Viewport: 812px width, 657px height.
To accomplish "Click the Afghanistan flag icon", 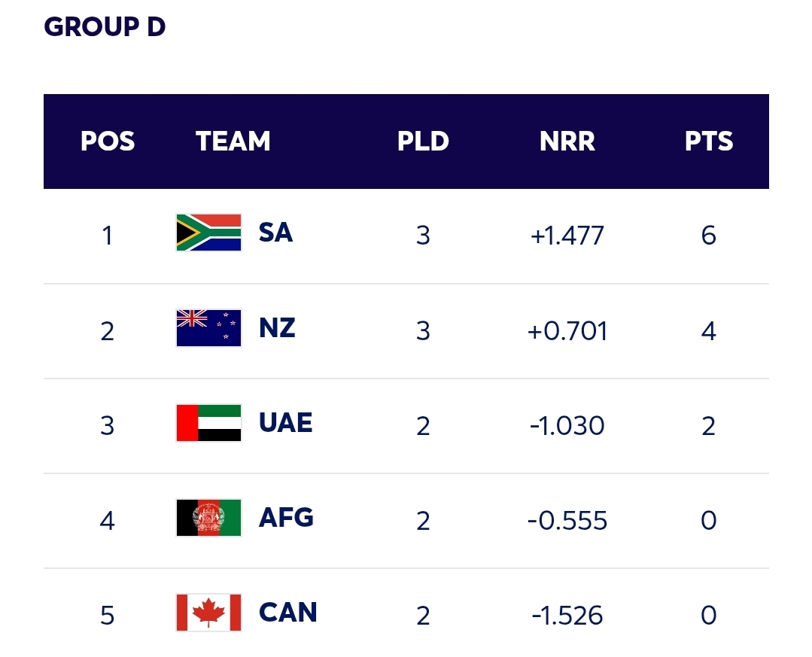I will click(208, 518).
